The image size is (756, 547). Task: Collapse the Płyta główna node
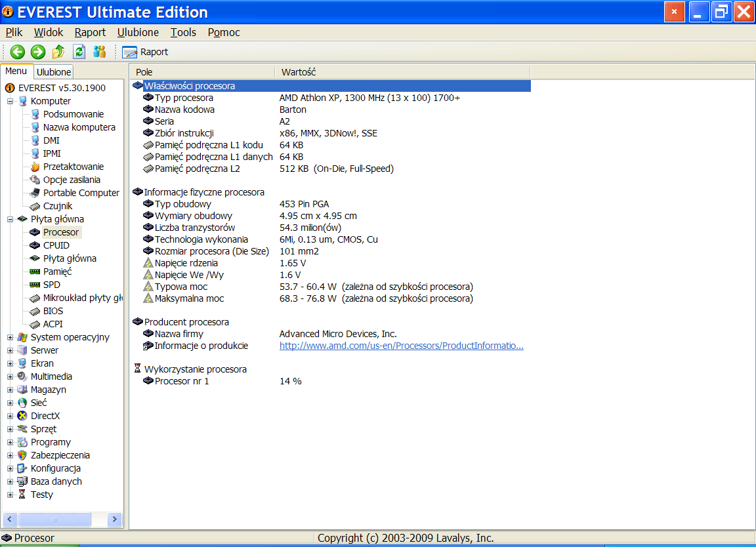10,219
